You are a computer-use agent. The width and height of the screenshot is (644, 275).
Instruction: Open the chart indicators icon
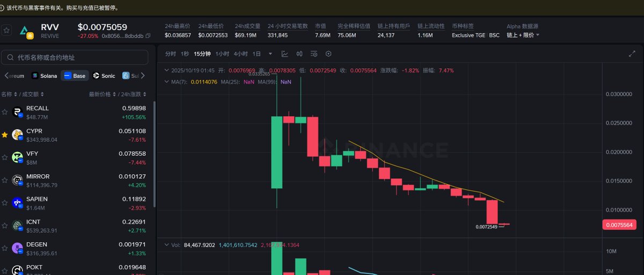(x=314, y=54)
